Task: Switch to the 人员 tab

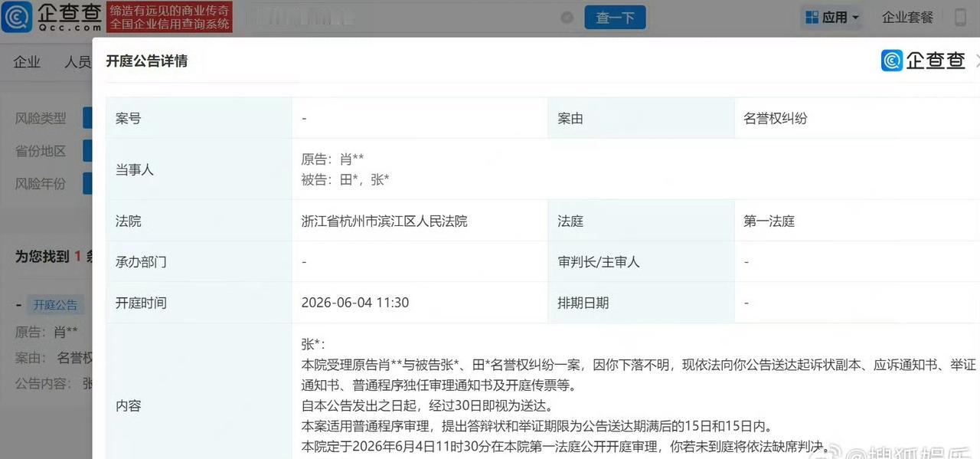Action: (78, 62)
